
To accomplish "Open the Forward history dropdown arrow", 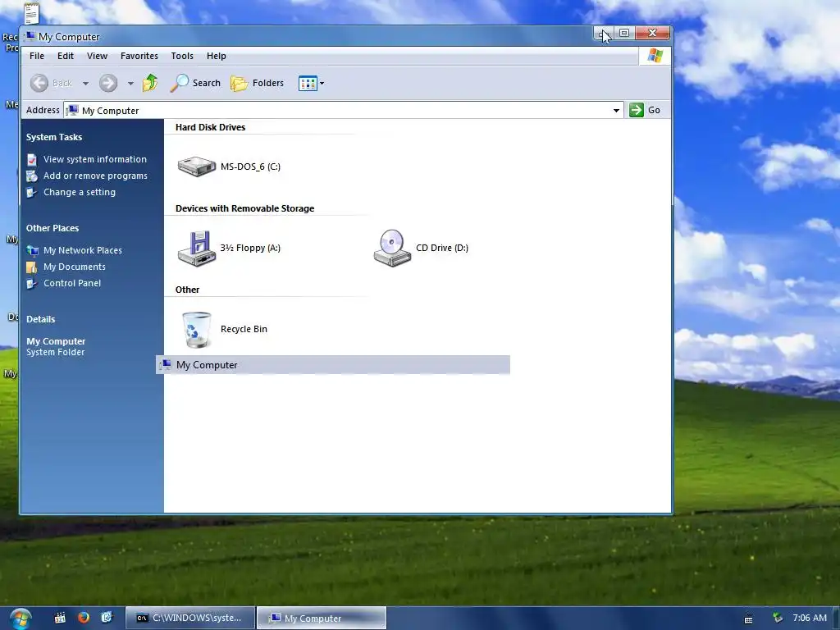I will coord(130,84).
